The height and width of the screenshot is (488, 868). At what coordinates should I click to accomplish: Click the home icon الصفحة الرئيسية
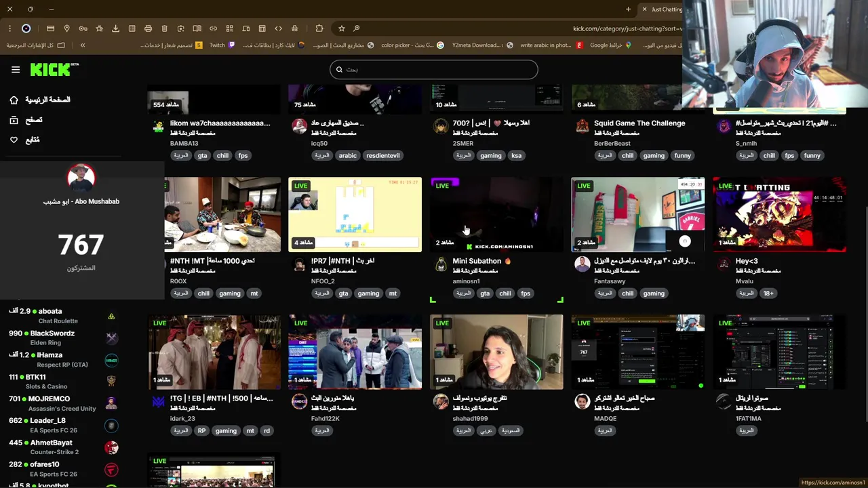tap(14, 100)
